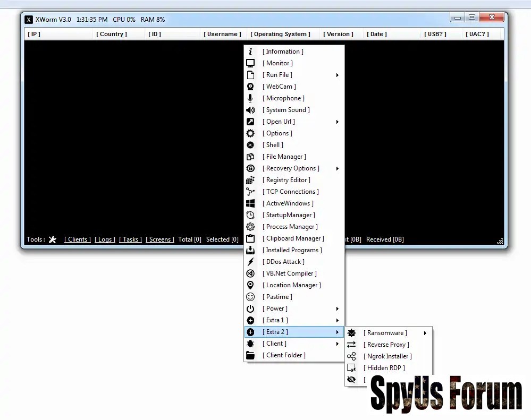The height and width of the screenshot is (420, 531).
Task: Expand the Open Url submenu arrow
Action: coord(337,122)
